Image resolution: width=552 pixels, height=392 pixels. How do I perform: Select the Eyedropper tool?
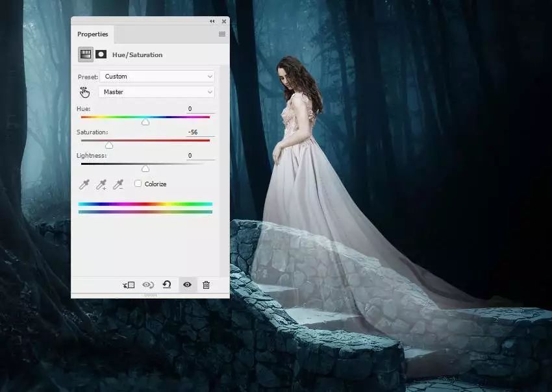coord(84,184)
